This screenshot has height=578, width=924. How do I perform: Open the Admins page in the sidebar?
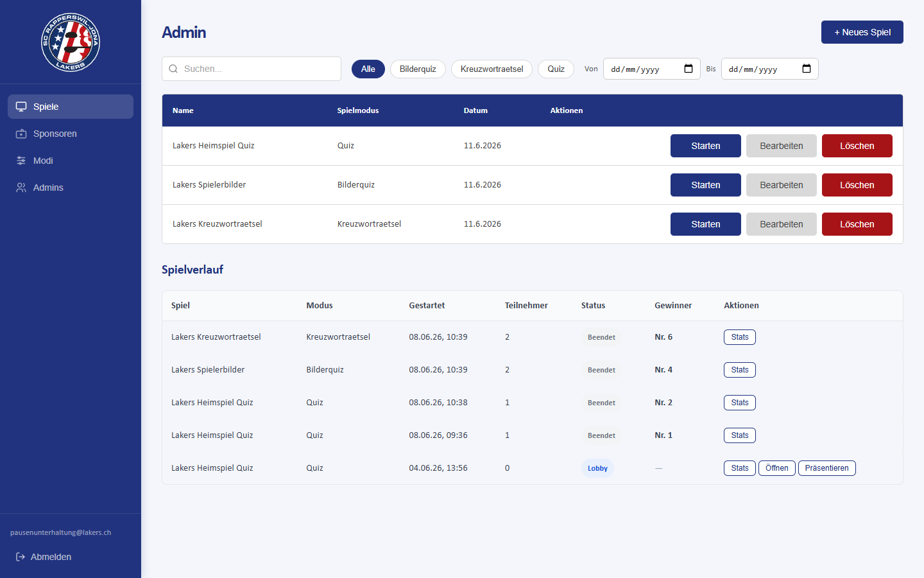point(71,188)
